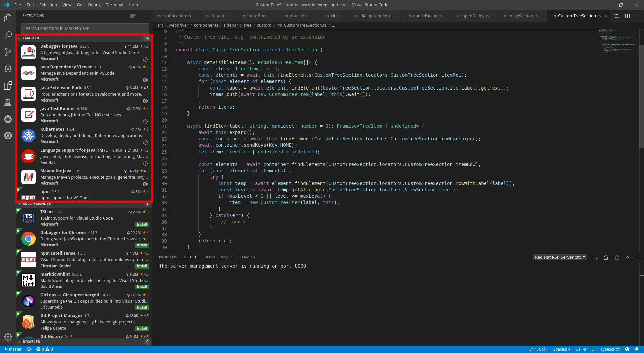The height and width of the screenshot is (353, 644).
Task: Open changes compare icon in editor toolbar
Action: click(616, 16)
